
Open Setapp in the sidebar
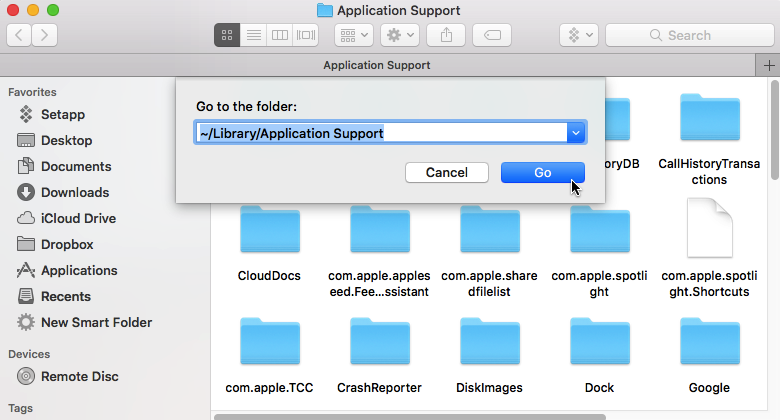[63, 114]
